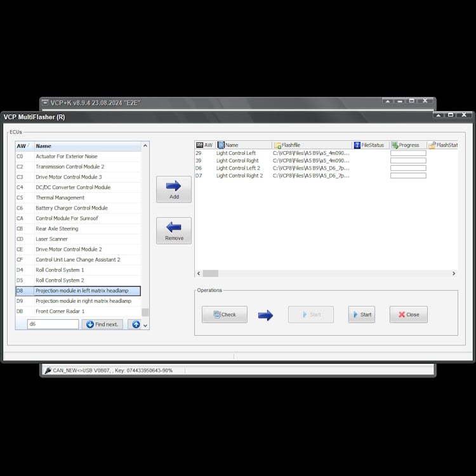
Task: Click the search field containing d6
Action: click(x=53, y=324)
